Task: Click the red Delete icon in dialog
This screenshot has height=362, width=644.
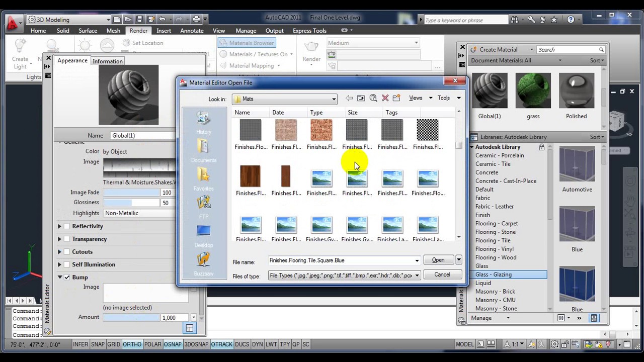Action: (x=385, y=98)
